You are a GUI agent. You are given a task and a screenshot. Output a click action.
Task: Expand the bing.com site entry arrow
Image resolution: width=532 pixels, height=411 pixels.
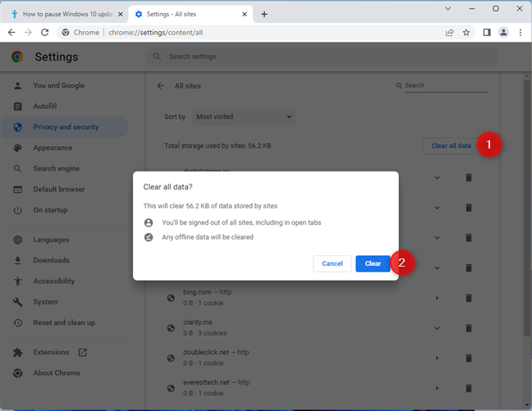tap(437, 298)
